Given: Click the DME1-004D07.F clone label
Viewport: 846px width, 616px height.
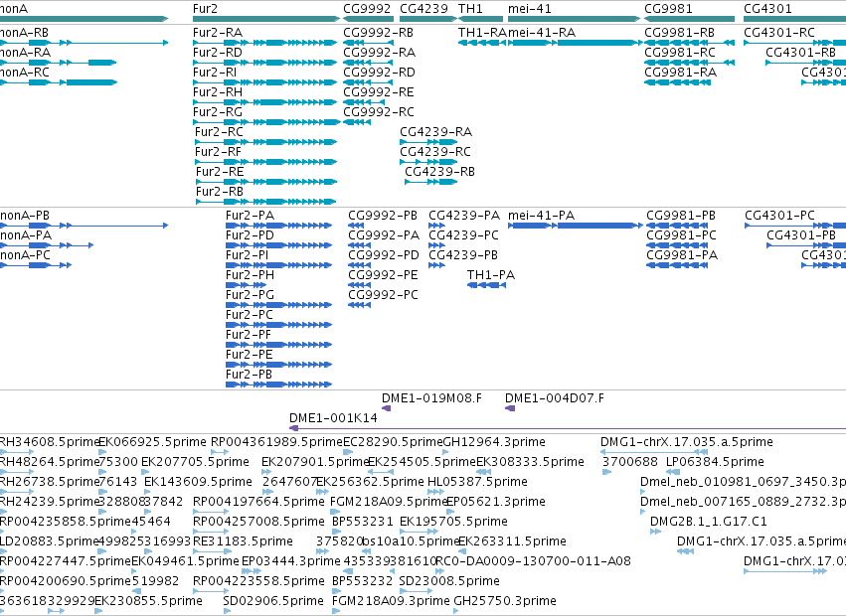Looking at the screenshot, I should coord(555,398).
